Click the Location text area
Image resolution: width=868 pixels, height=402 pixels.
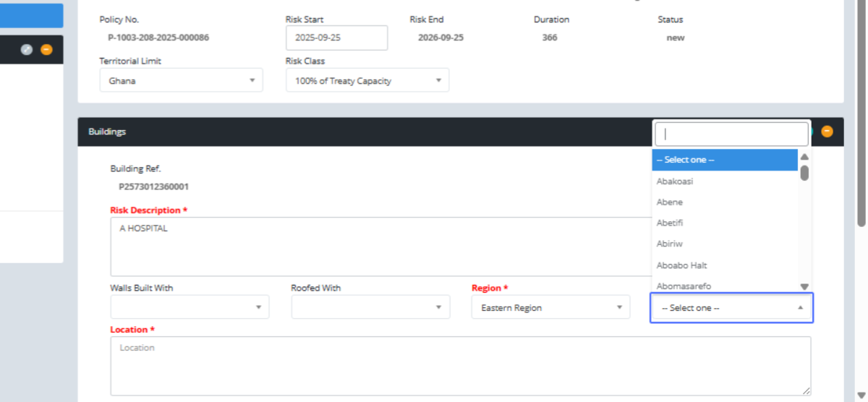pyautogui.click(x=460, y=366)
